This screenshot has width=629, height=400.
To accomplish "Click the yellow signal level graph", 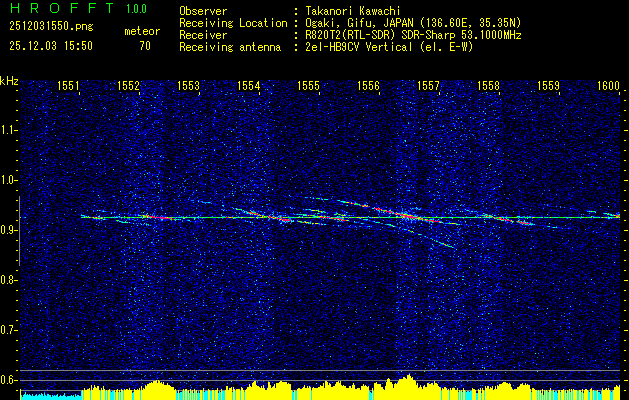I will click(350, 390).
